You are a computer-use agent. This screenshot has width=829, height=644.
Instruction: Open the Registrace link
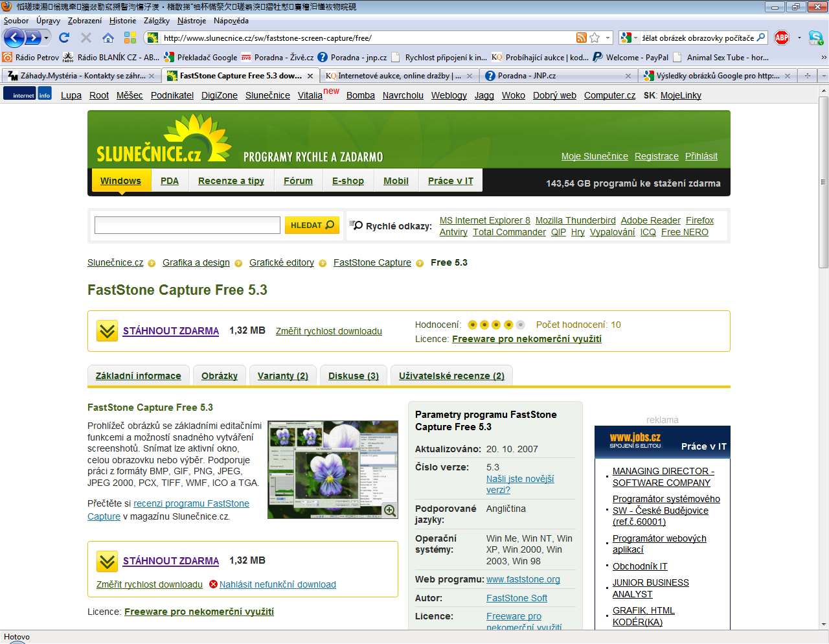click(657, 156)
